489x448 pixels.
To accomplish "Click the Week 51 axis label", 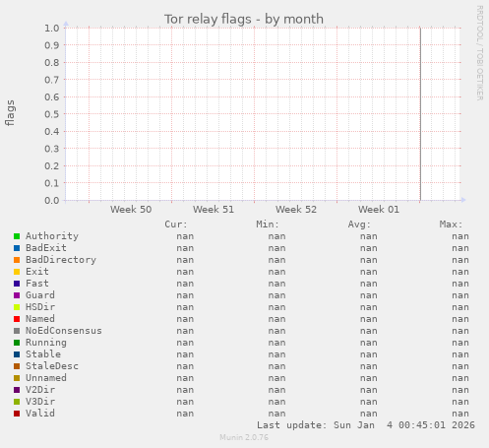I will point(214,210).
